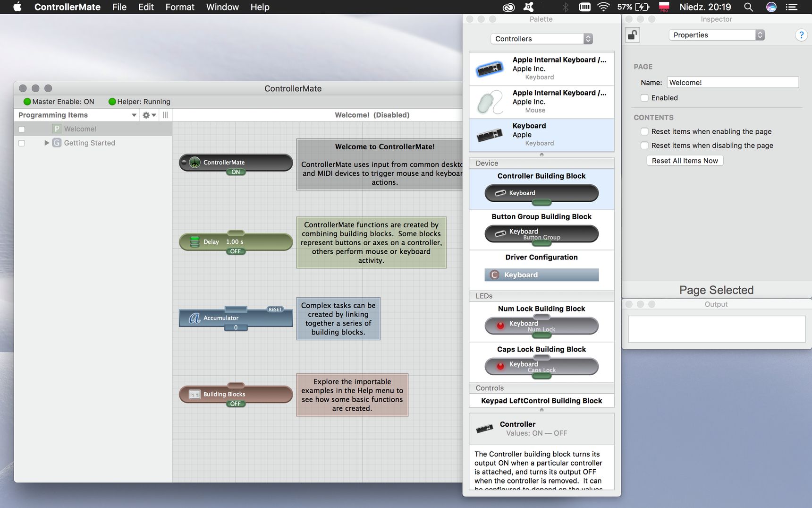Pick the Controller Building Block Keyboard item
Screen dimensions: 812x508
coord(541,193)
